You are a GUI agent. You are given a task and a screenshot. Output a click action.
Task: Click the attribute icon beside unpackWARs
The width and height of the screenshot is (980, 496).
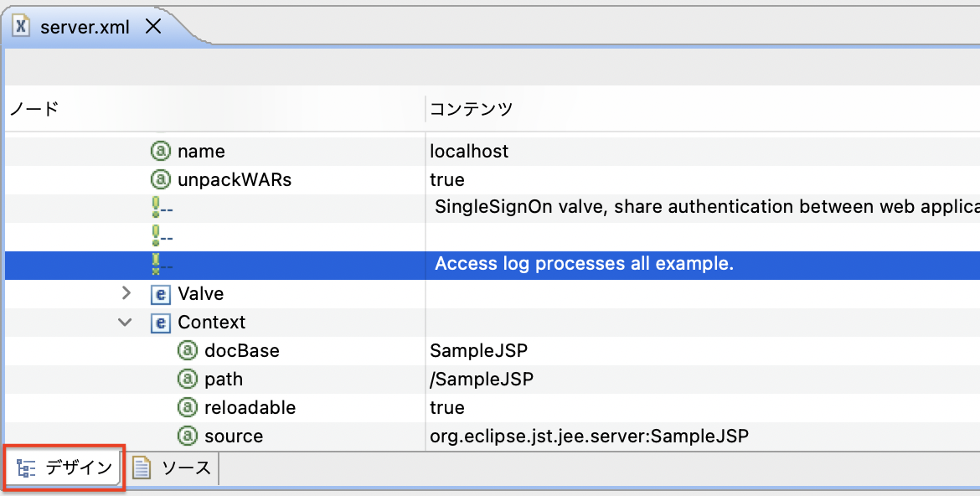click(161, 179)
